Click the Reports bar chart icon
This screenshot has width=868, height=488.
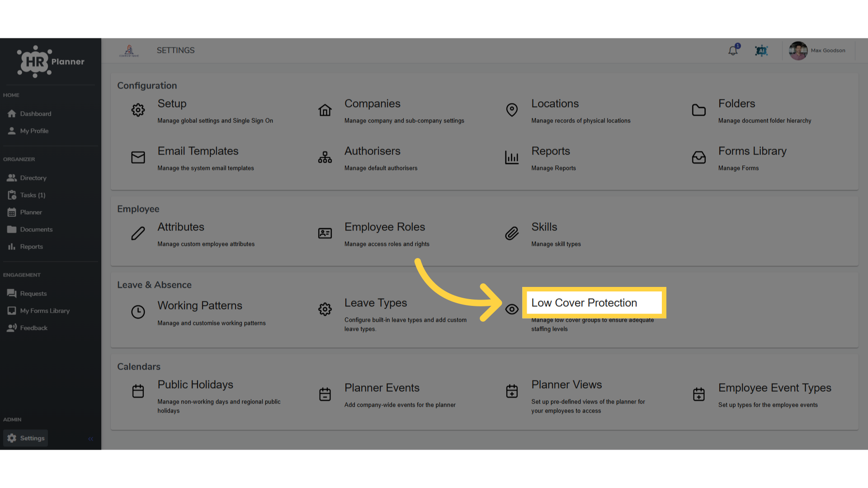coord(512,157)
